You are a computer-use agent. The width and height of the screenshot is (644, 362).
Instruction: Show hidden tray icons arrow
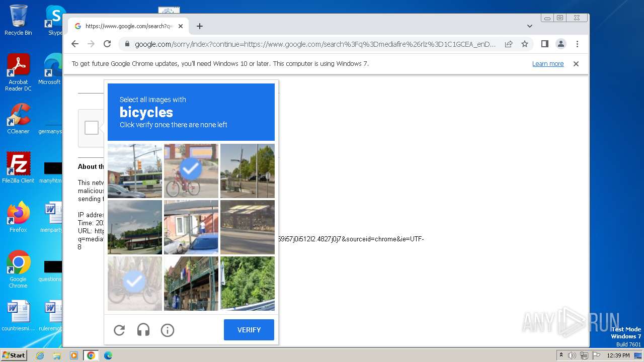click(561, 355)
